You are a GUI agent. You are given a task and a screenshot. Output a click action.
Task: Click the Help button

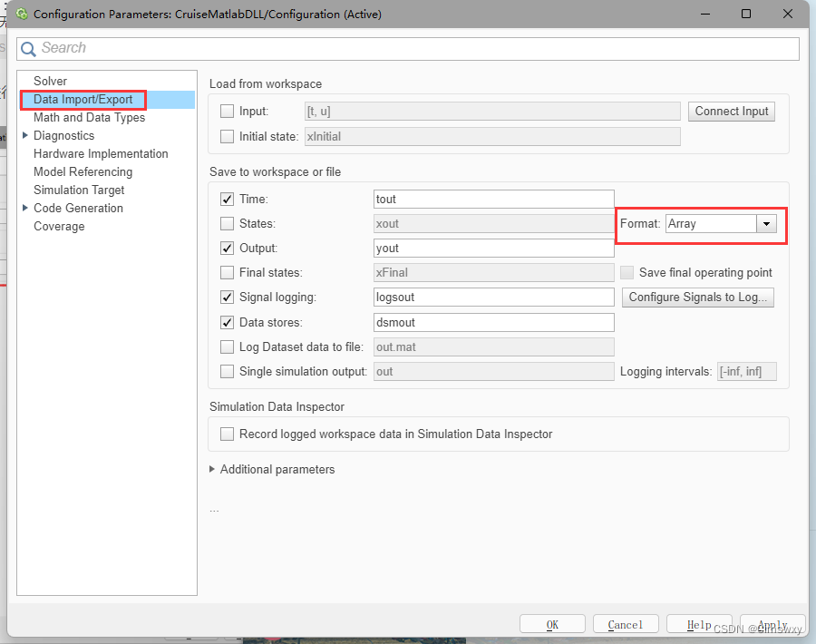point(699,624)
